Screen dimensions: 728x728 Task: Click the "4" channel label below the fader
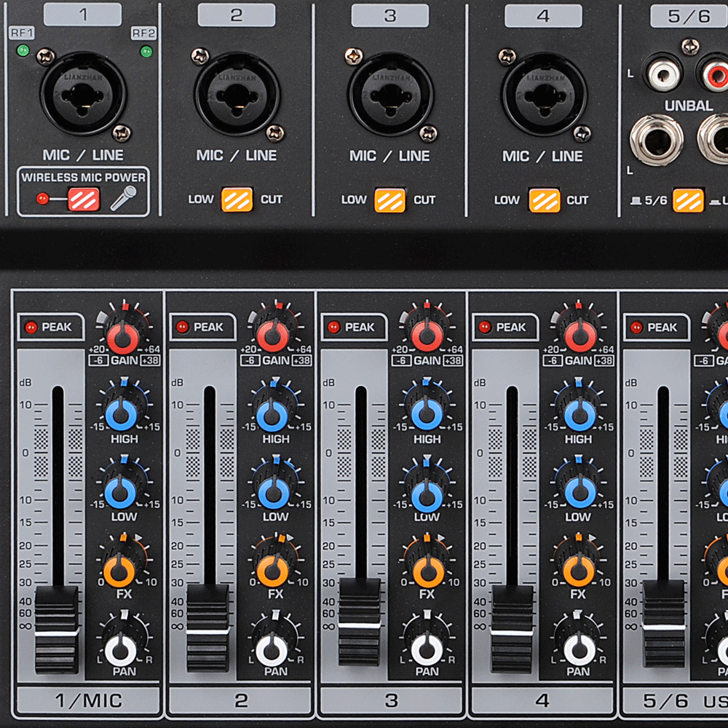(x=543, y=700)
